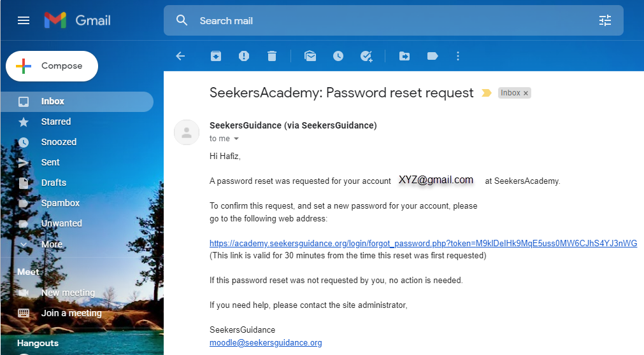Add email to Tasks
Viewport: 644px width, 355px height.
(366, 56)
